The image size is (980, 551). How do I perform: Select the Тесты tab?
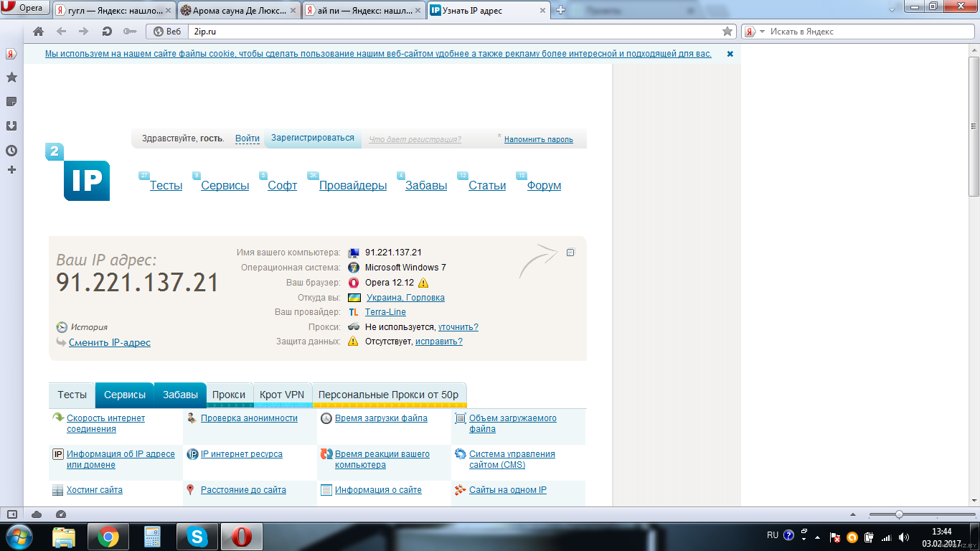click(x=72, y=395)
